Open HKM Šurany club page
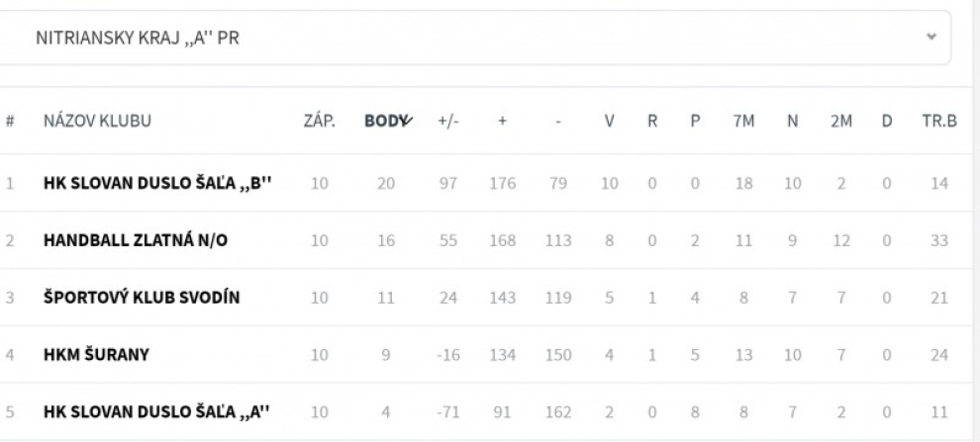This screenshot has height=442, width=980. pyautogui.click(x=96, y=355)
